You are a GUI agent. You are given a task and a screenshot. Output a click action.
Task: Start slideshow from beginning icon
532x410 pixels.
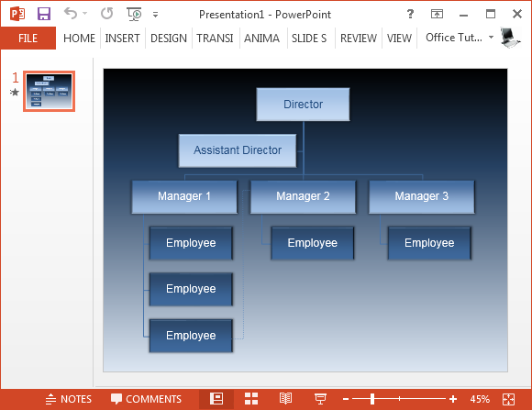[x=134, y=15]
